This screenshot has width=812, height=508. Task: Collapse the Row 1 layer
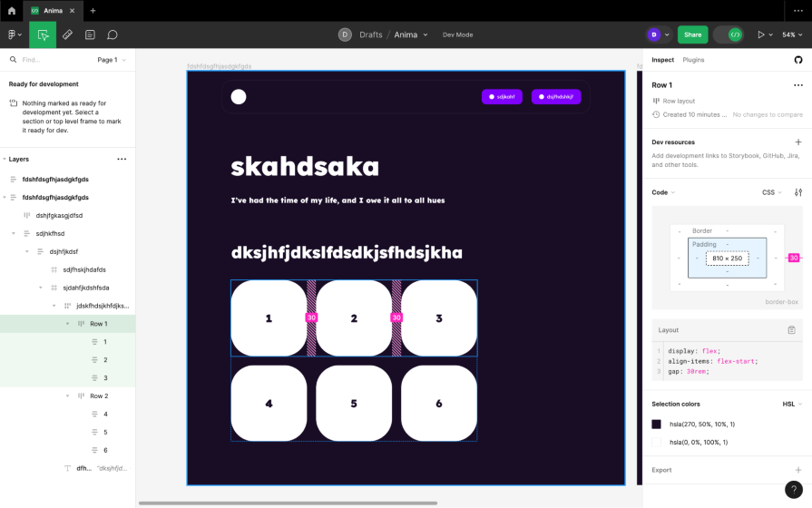[x=67, y=324]
